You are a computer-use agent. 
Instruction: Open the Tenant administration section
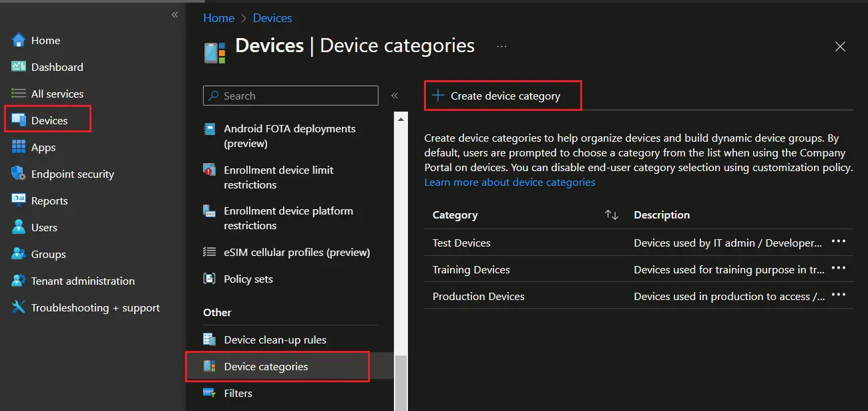pos(83,281)
